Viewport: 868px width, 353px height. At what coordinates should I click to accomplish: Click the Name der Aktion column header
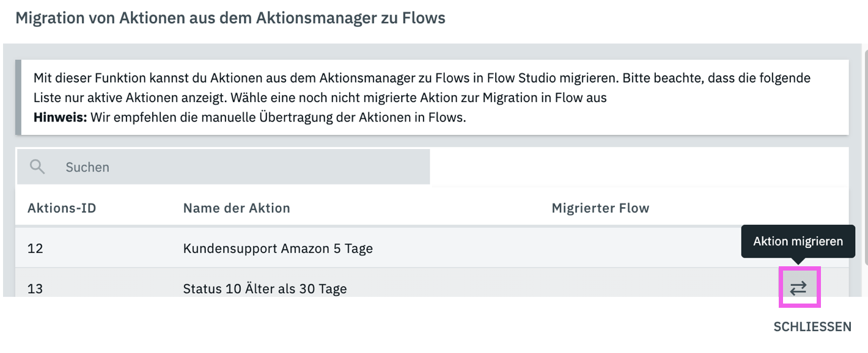coord(237,208)
